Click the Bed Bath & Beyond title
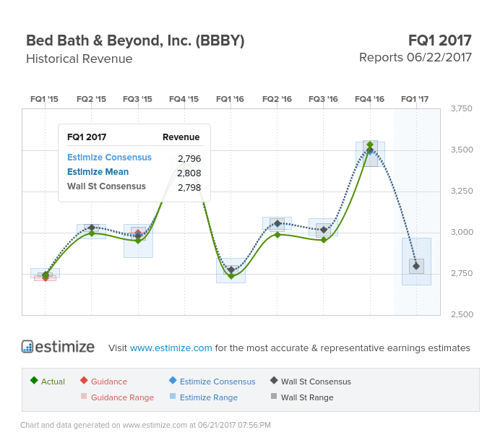 point(135,41)
